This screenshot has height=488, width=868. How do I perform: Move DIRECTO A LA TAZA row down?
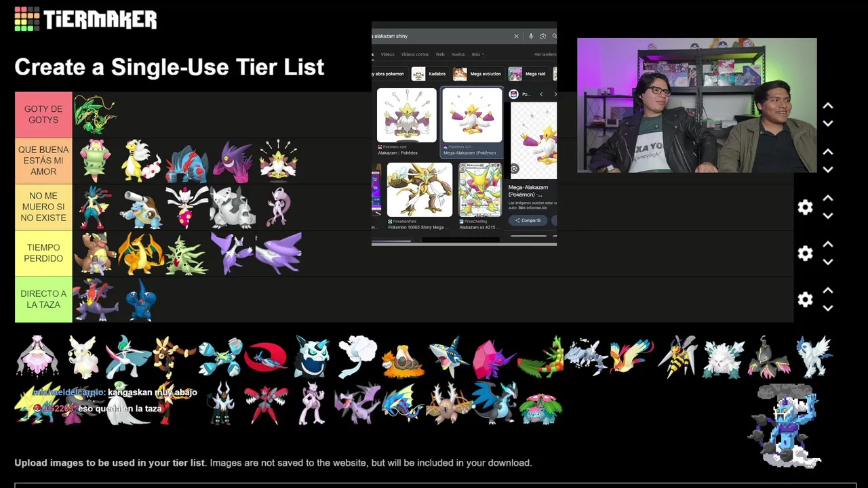pos(828,308)
